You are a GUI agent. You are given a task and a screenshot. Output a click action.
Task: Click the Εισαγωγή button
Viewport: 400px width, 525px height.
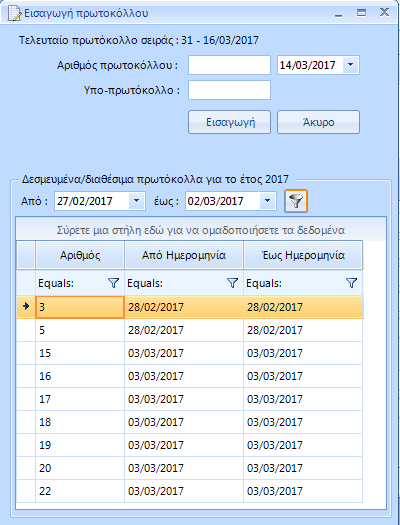pos(230,122)
